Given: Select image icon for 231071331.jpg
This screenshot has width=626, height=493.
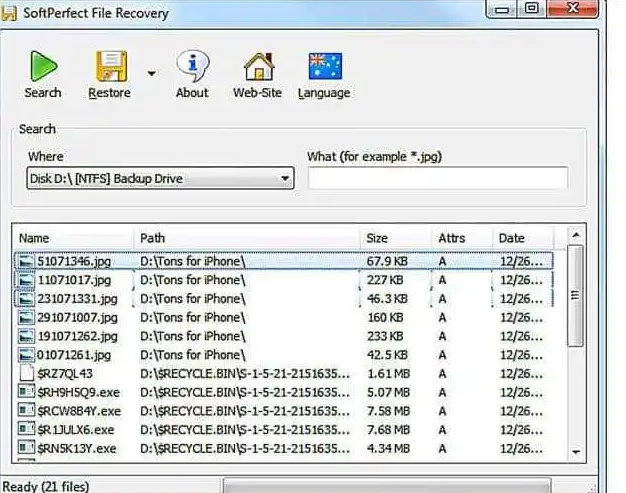Looking at the screenshot, I should pyautogui.click(x=26, y=299).
